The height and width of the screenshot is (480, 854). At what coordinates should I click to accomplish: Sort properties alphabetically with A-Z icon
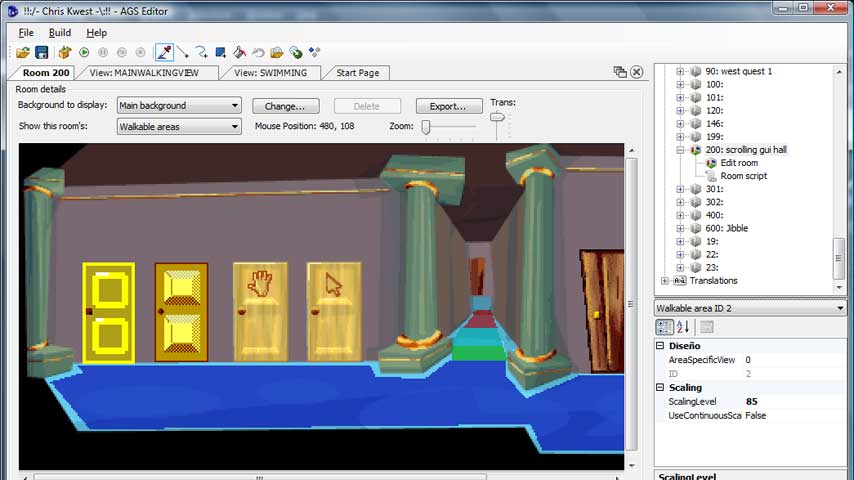[x=683, y=327]
